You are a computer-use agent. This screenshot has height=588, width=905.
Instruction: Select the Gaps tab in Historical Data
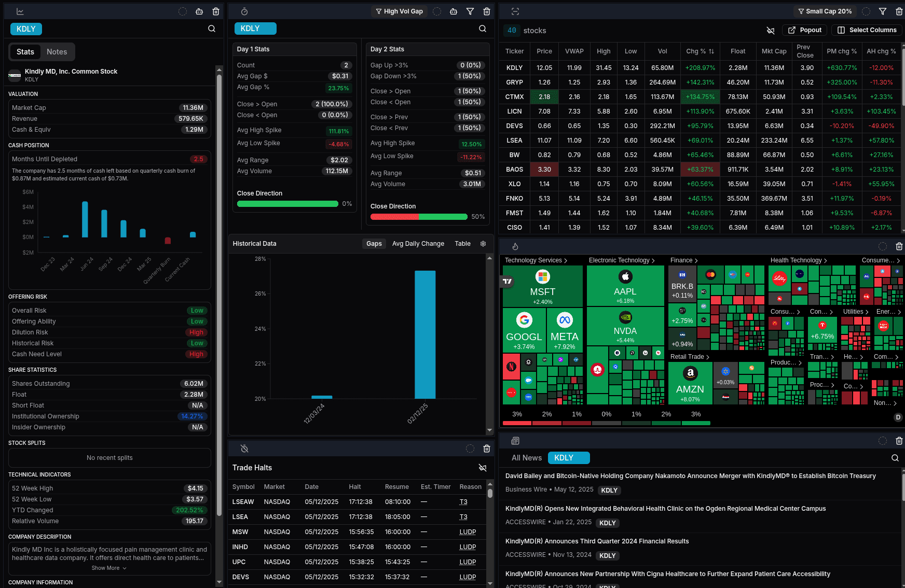coord(374,244)
